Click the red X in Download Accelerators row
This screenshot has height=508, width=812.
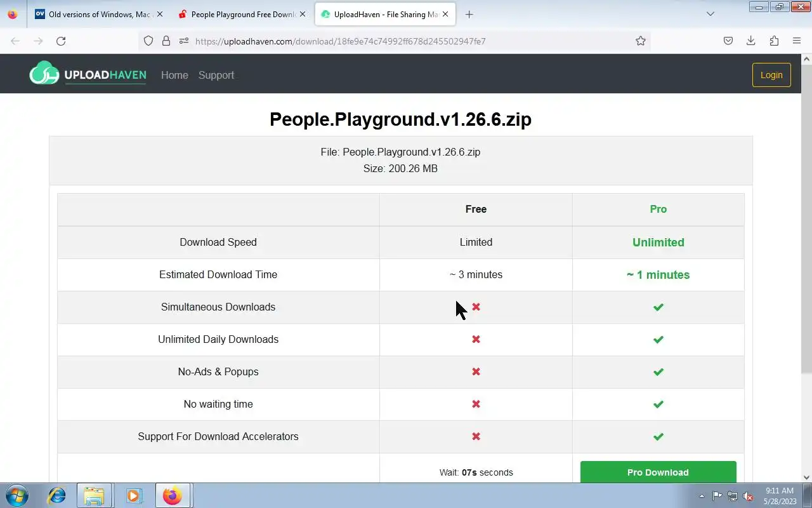click(476, 436)
